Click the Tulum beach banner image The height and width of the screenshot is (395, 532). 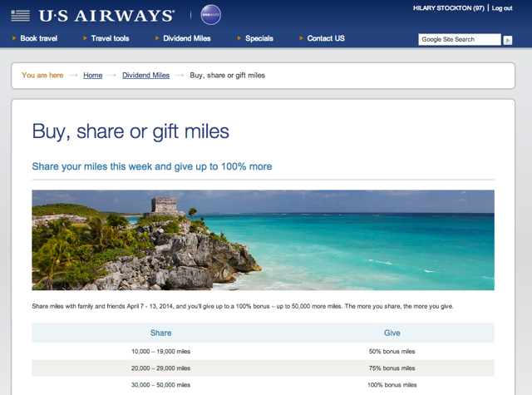pyautogui.click(x=263, y=240)
